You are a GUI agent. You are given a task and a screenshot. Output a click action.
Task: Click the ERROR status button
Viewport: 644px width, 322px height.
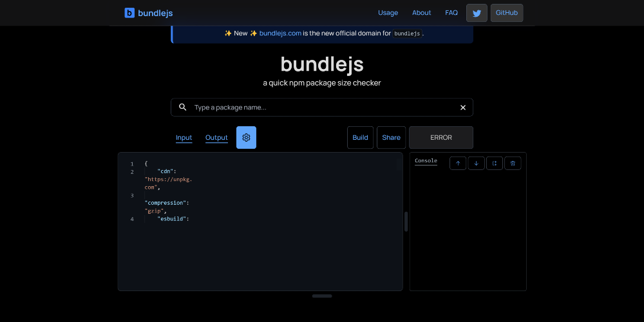click(x=440, y=138)
